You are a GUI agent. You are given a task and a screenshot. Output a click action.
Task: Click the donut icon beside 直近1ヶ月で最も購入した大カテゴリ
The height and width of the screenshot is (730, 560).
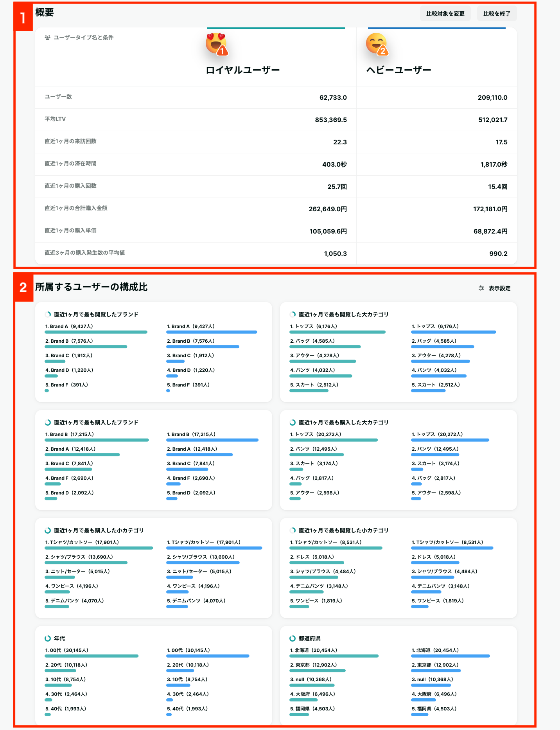click(293, 422)
